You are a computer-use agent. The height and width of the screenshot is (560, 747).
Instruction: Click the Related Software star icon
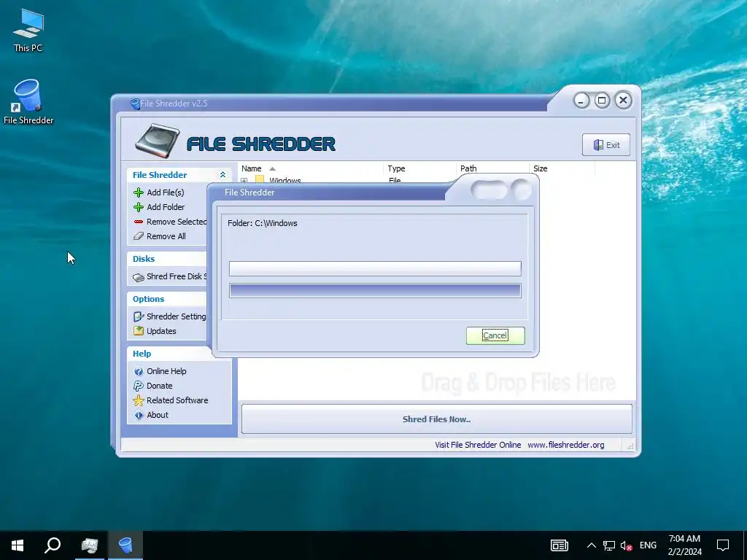(139, 400)
